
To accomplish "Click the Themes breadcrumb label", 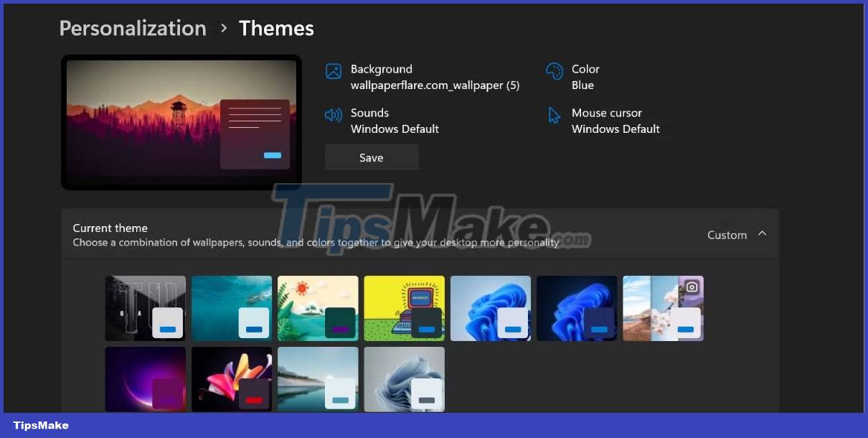I will (x=276, y=28).
